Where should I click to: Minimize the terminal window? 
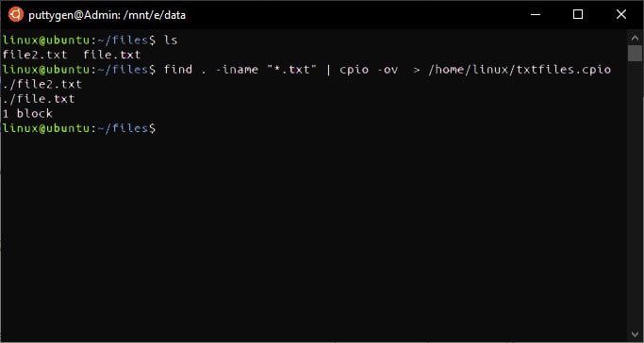pyautogui.click(x=536, y=15)
